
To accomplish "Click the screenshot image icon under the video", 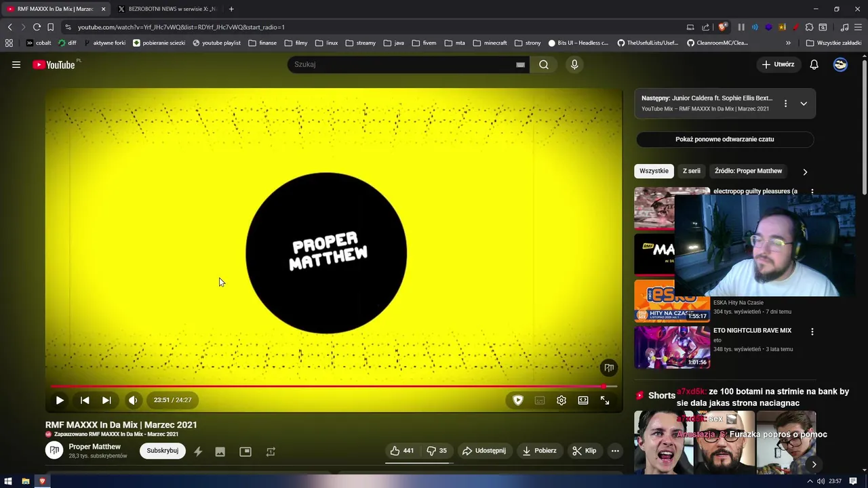I will click(x=220, y=451).
